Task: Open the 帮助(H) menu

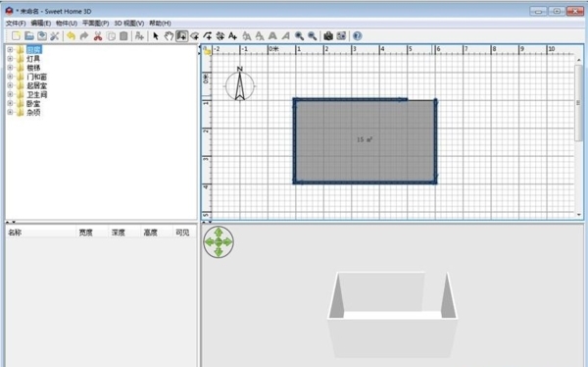Action: point(160,23)
